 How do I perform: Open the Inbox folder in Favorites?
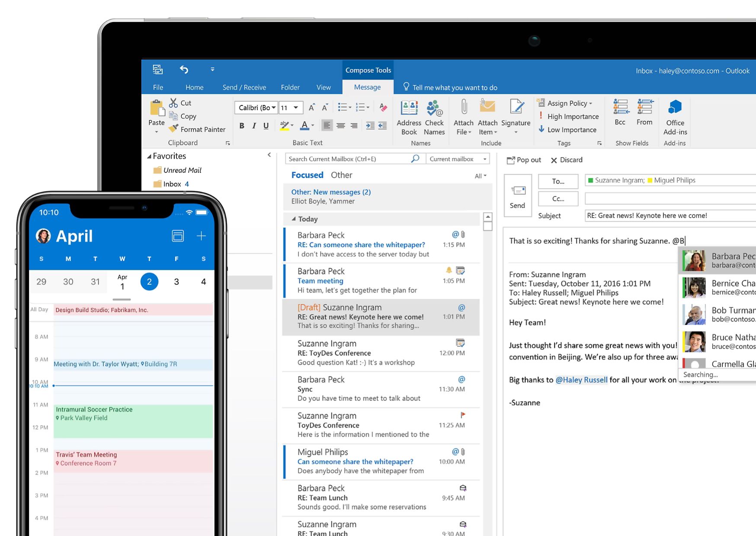(x=172, y=184)
